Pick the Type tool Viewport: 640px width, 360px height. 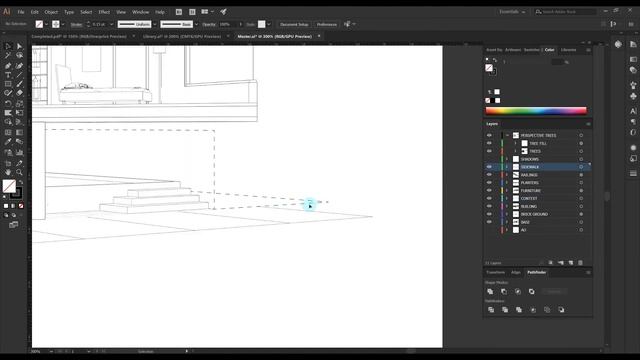click(x=8, y=75)
